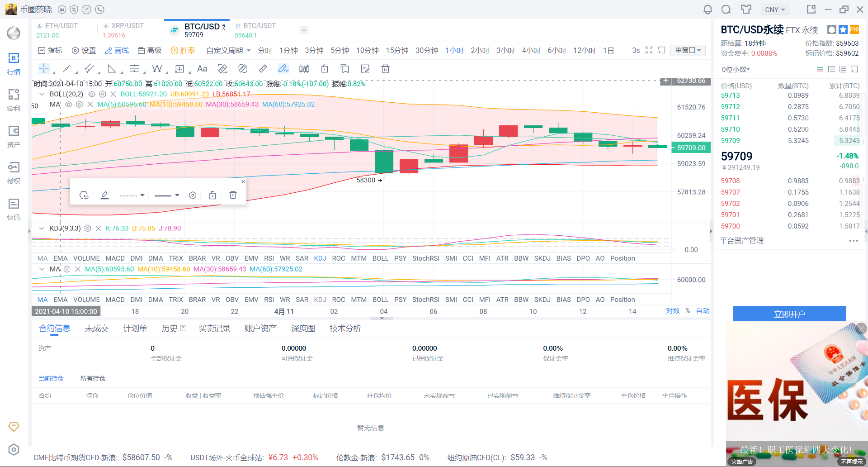Click the edit note toolbar icon

pyautogui.click(x=365, y=69)
